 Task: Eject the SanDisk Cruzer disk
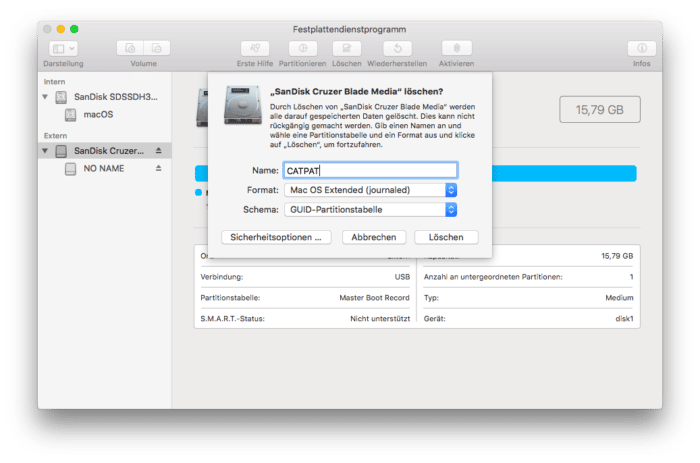coord(158,151)
